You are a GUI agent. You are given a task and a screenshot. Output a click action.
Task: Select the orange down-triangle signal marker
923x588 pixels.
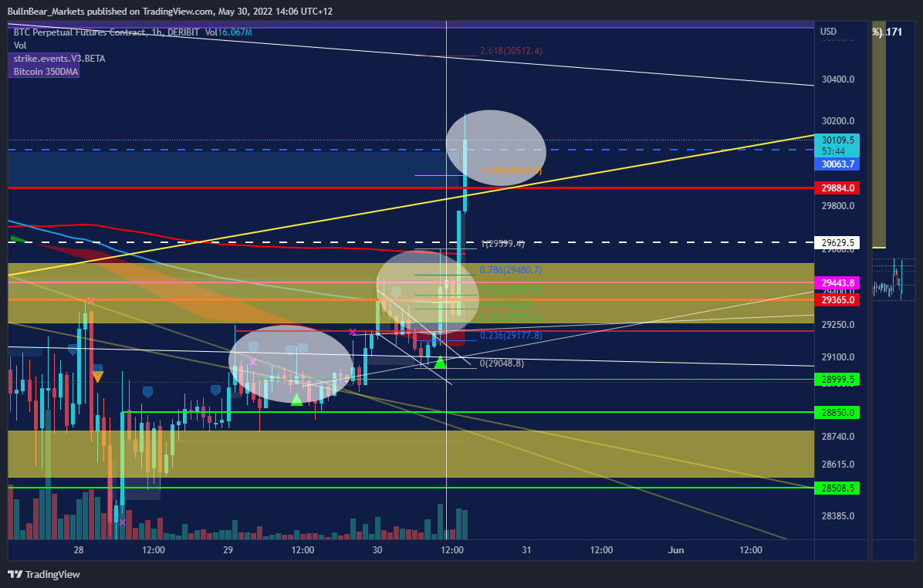coord(98,377)
